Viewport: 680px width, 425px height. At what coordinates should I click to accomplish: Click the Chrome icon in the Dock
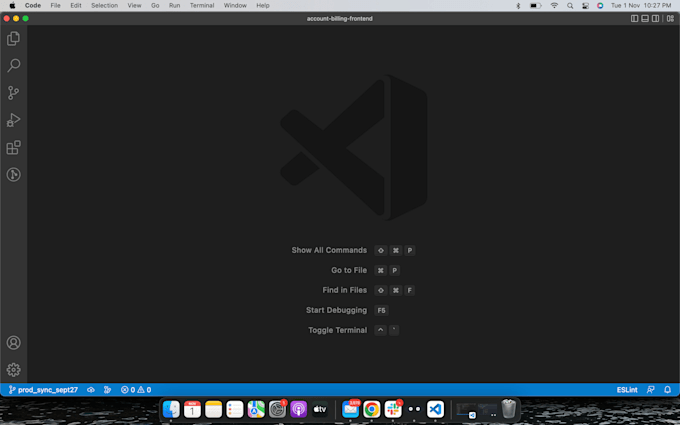pyautogui.click(x=372, y=409)
